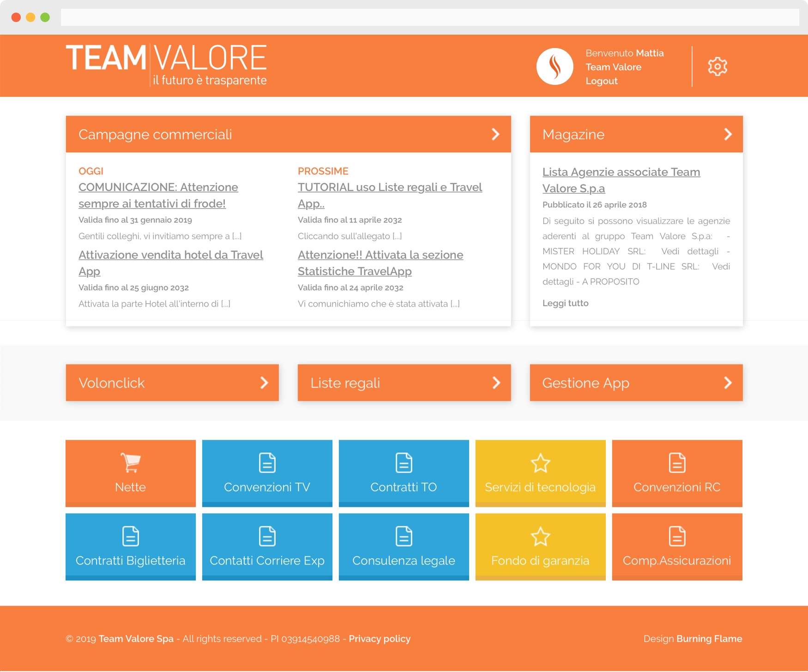This screenshot has width=808, height=672.
Task: Select the Contratti Biglietteria tile label
Action: coord(131,560)
